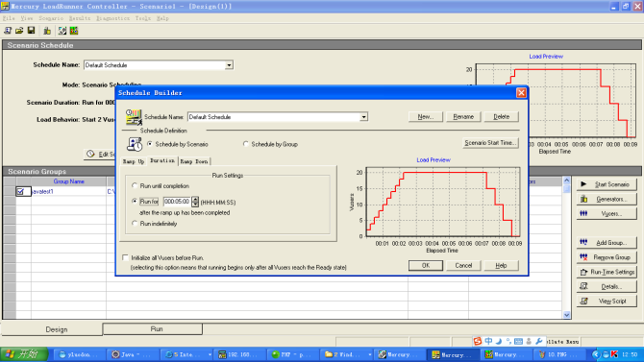The width and height of the screenshot is (644, 362).
Task: Click the Vusers... button
Action: 607,214
